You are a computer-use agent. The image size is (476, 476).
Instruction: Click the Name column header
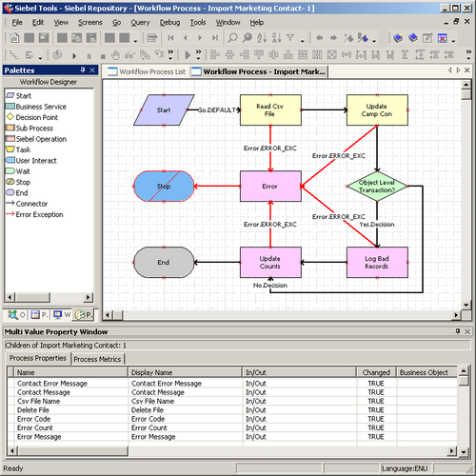tap(70, 372)
